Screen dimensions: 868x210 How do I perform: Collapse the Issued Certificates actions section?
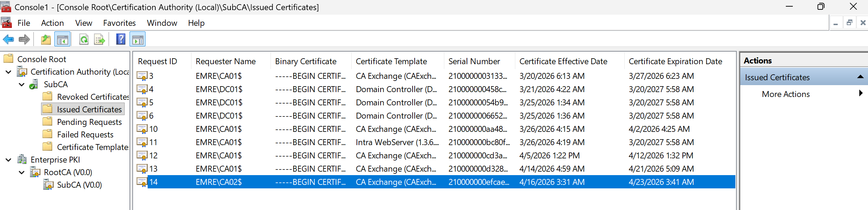(x=860, y=77)
